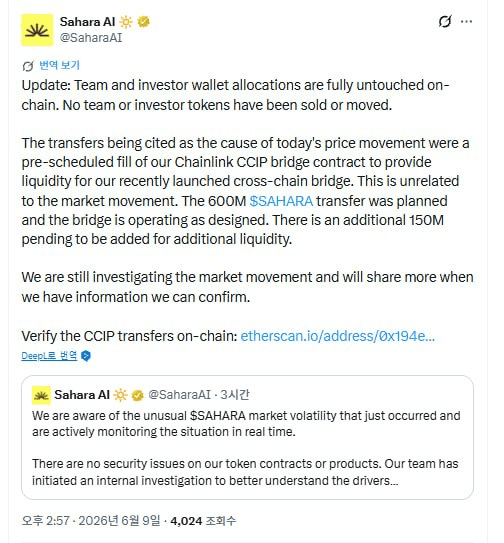Screen dimensions: 504x543
Task: Click the 번역 보기 translation link
Action: (x=59, y=65)
